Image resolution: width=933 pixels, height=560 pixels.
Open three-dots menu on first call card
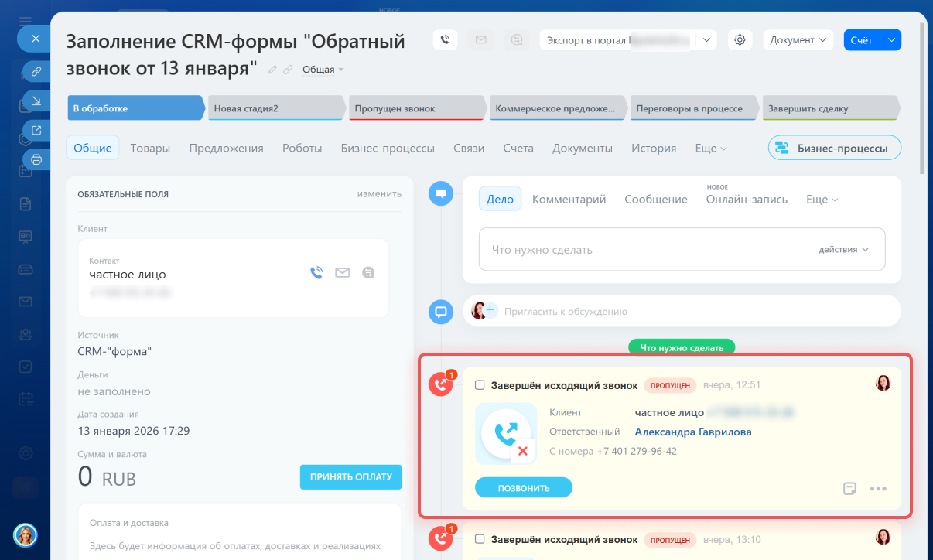pyautogui.click(x=878, y=488)
